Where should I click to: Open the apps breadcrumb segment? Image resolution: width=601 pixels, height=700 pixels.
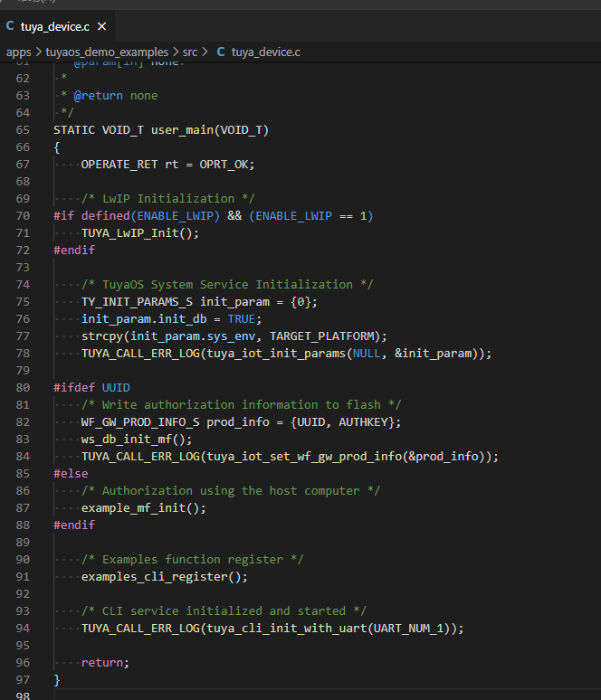coord(19,52)
